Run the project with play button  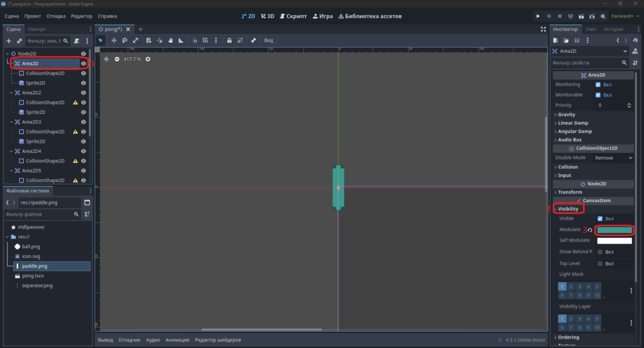coord(538,16)
